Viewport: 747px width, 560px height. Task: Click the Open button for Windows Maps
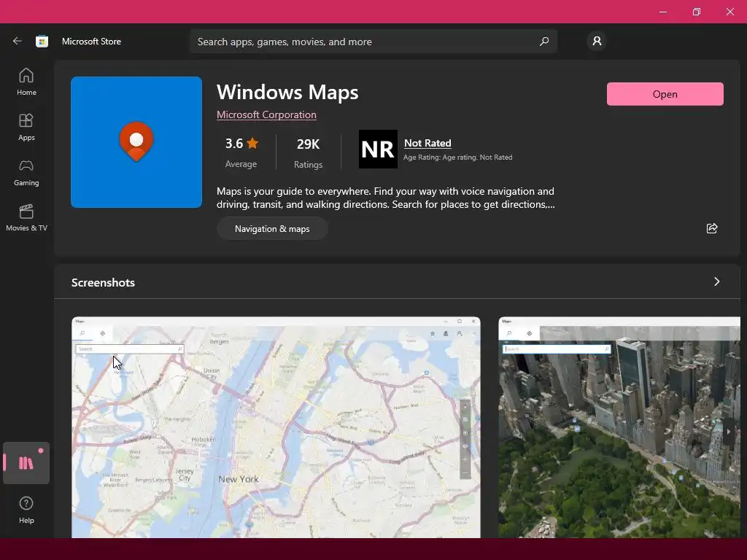tap(665, 94)
